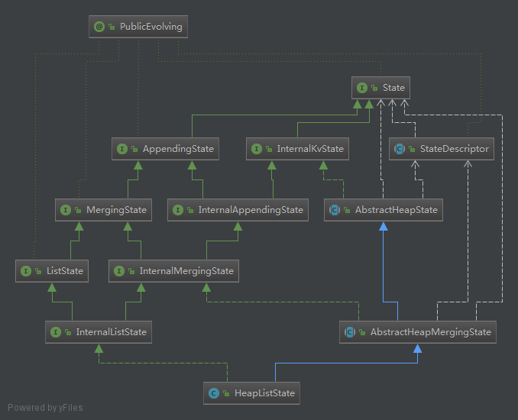
Task: Click the interface icon on State
Action: [x=362, y=88]
